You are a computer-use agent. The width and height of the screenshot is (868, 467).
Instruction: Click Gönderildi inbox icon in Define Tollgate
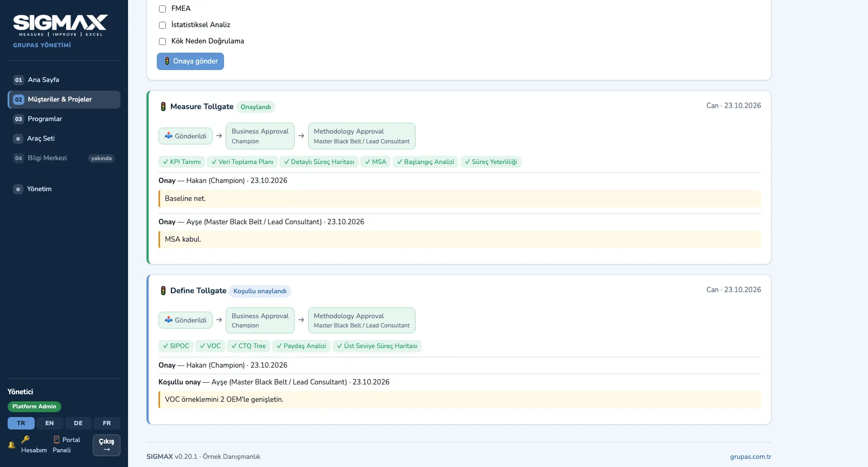tap(169, 320)
